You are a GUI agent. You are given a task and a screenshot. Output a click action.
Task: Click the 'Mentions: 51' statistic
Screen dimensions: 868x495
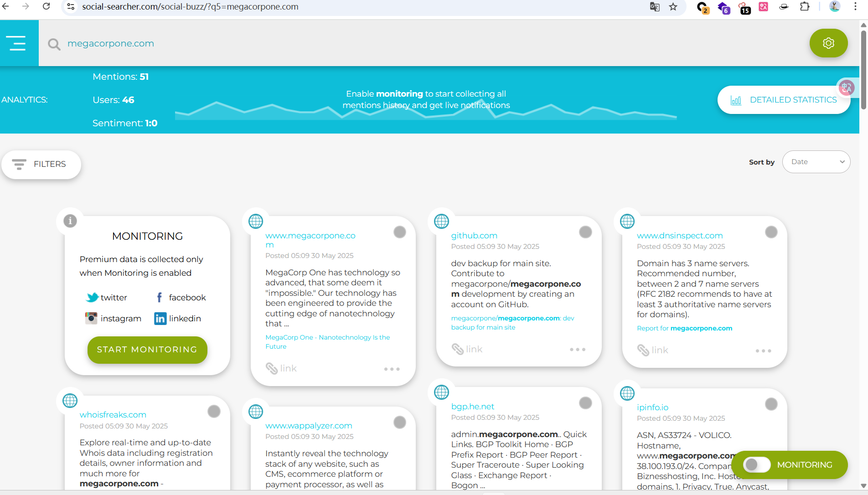coord(120,77)
